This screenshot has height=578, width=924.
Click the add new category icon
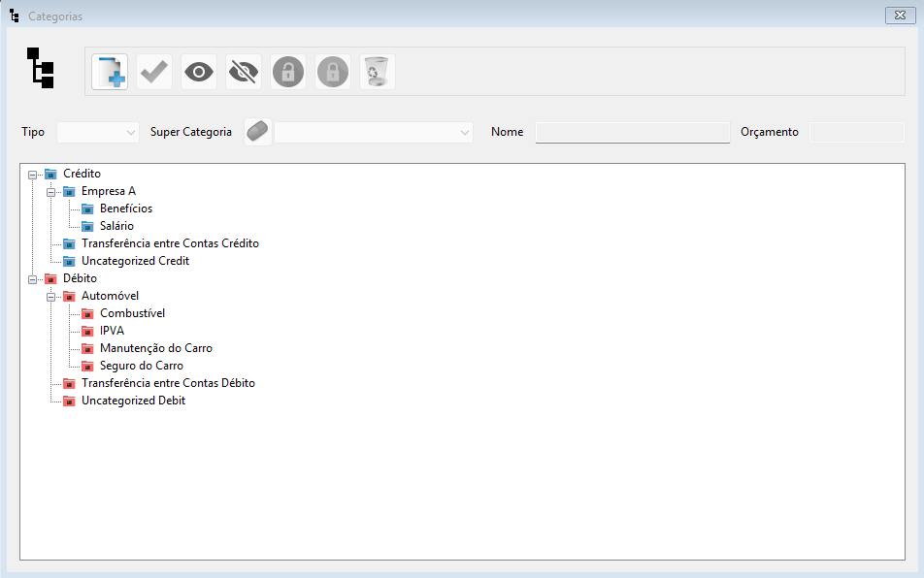110,72
